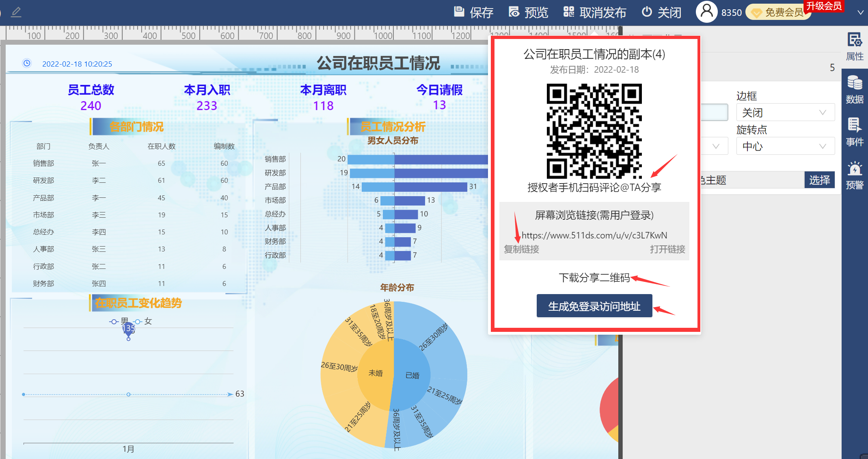The image size is (868, 459).
Task: Click the 员工情况分析 section header
Action: [393, 127]
